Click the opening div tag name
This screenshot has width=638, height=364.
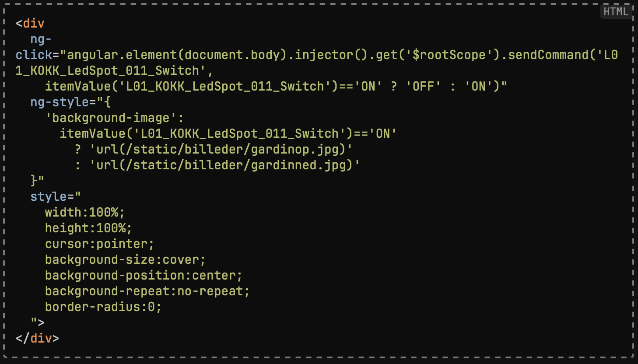pyautogui.click(x=34, y=24)
